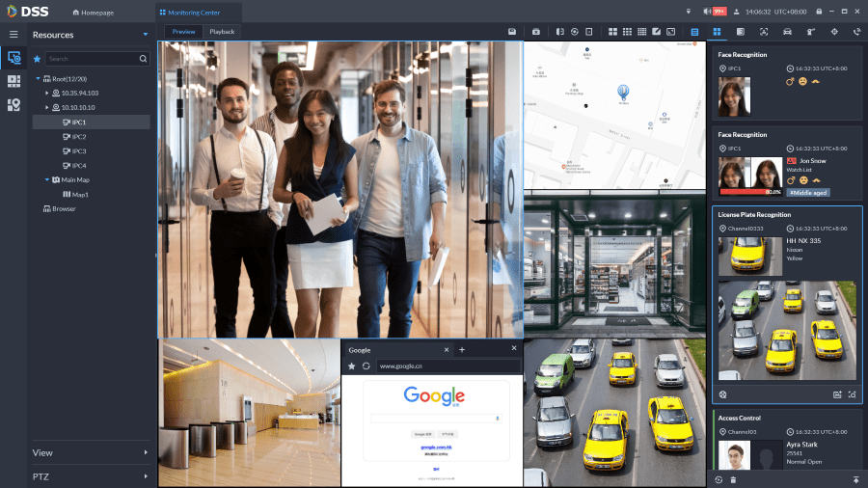Viewport: 868px width, 488px height.
Task: Open the face recognition event filter icon
Action: point(764,32)
